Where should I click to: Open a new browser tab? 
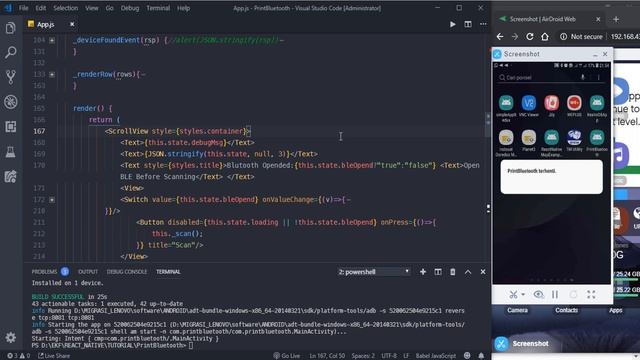point(616,19)
